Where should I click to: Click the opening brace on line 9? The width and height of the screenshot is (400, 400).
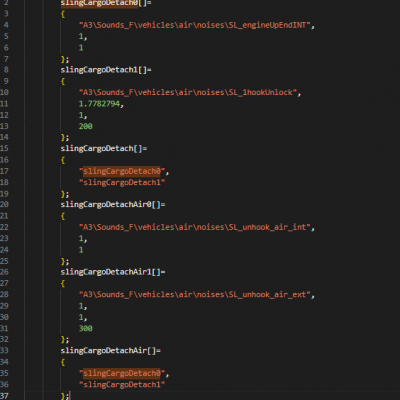pos(63,82)
